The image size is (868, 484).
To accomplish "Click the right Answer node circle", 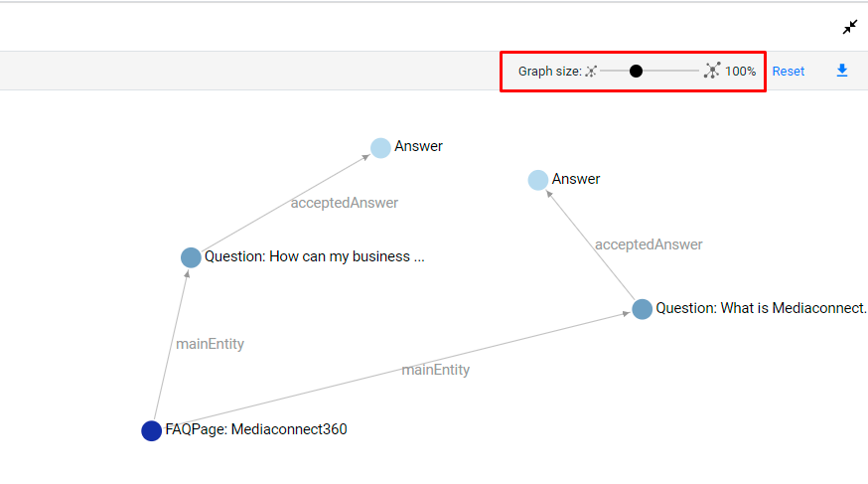I will point(537,180).
